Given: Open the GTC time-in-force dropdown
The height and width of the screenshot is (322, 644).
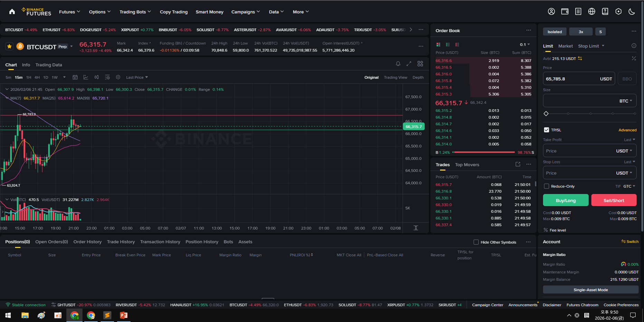Looking at the screenshot, I should 629,186.
